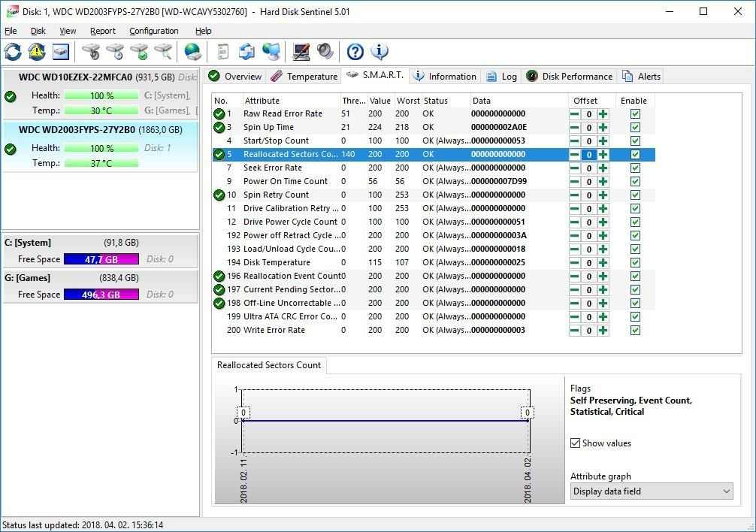Screen dimensions: 756x532
Task: Open the Attribute graph dropdown
Action: coord(651,491)
